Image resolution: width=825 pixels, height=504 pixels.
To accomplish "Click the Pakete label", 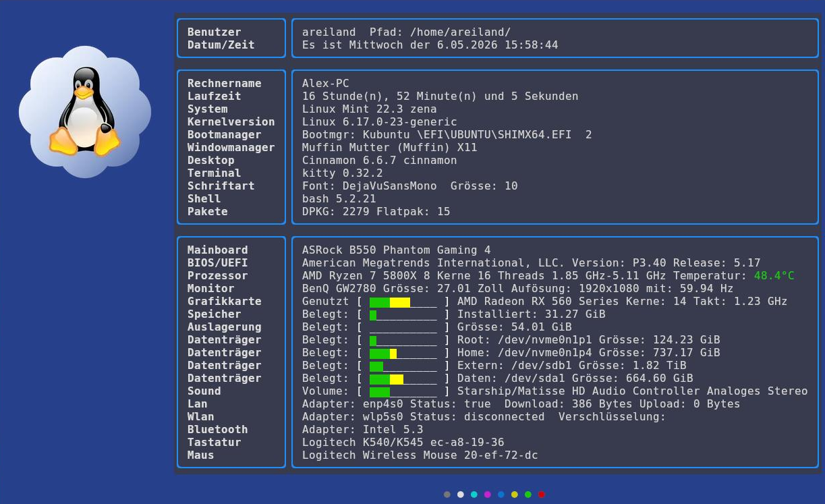I will pyautogui.click(x=208, y=212).
